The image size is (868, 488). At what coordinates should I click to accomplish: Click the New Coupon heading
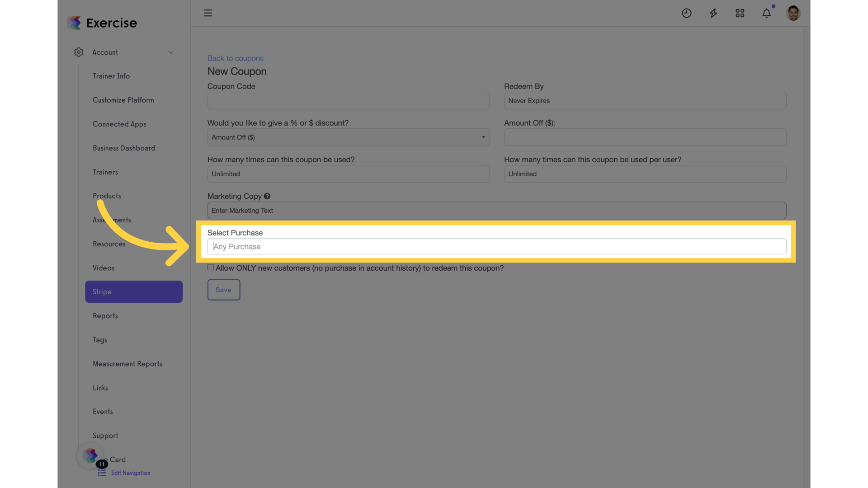point(237,71)
